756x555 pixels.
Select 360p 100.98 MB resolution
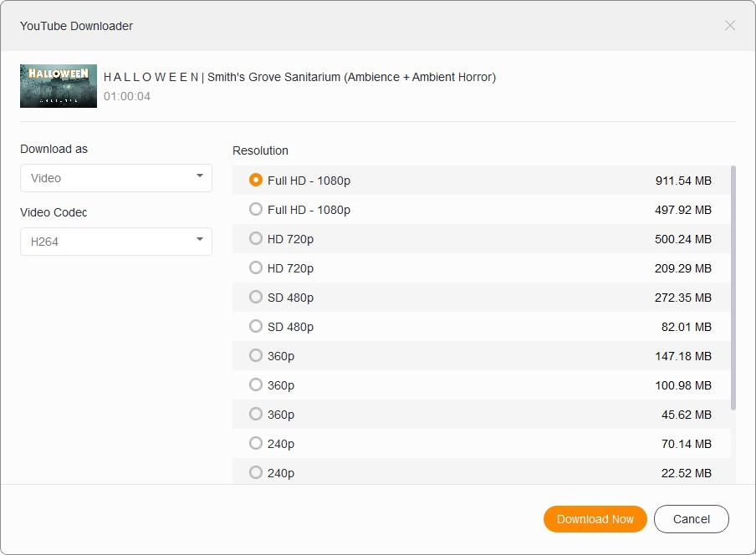(256, 384)
